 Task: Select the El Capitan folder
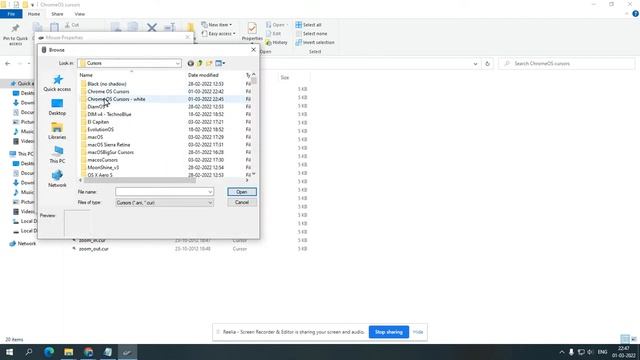[x=98, y=122]
